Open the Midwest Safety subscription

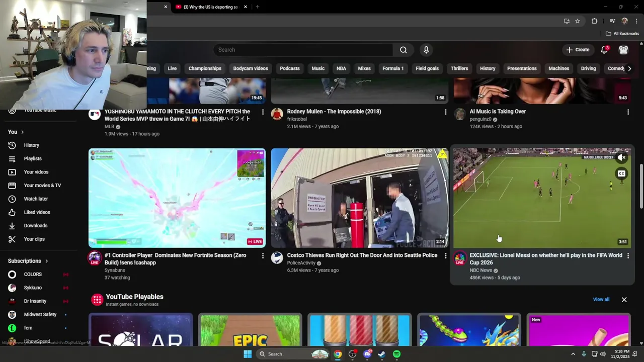tap(38, 315)
